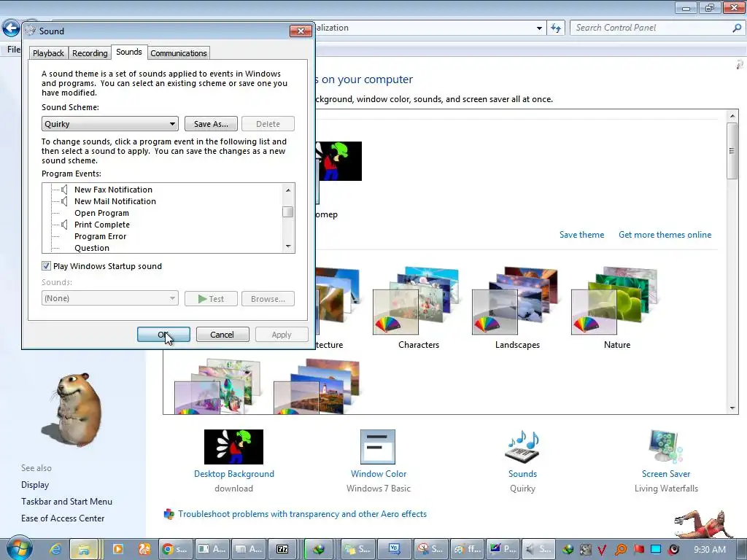This screenshot has height=560, width=747.
Task: Open Ease of Access Center link
Action: click(63, 518)
